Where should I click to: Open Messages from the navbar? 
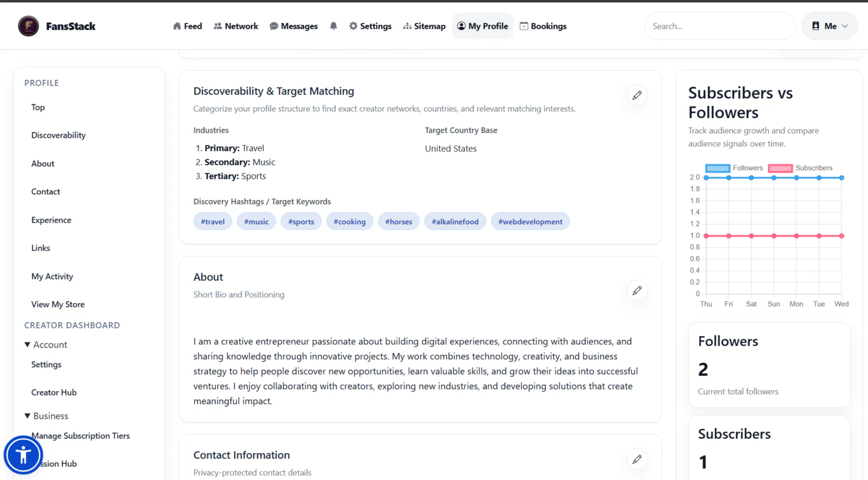pyautogui.click(x=294, y=26)
